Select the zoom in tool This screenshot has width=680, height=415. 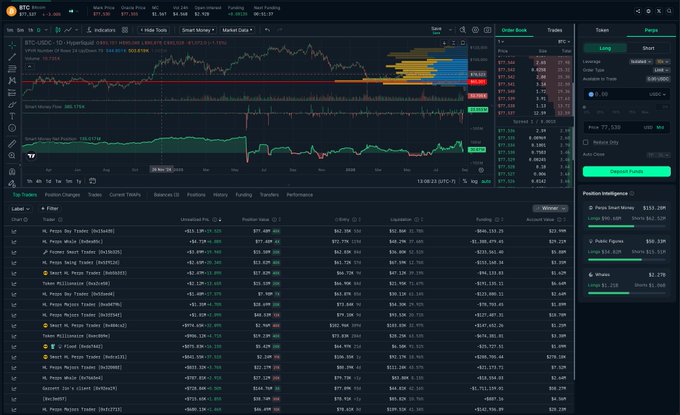pos(12,155)
